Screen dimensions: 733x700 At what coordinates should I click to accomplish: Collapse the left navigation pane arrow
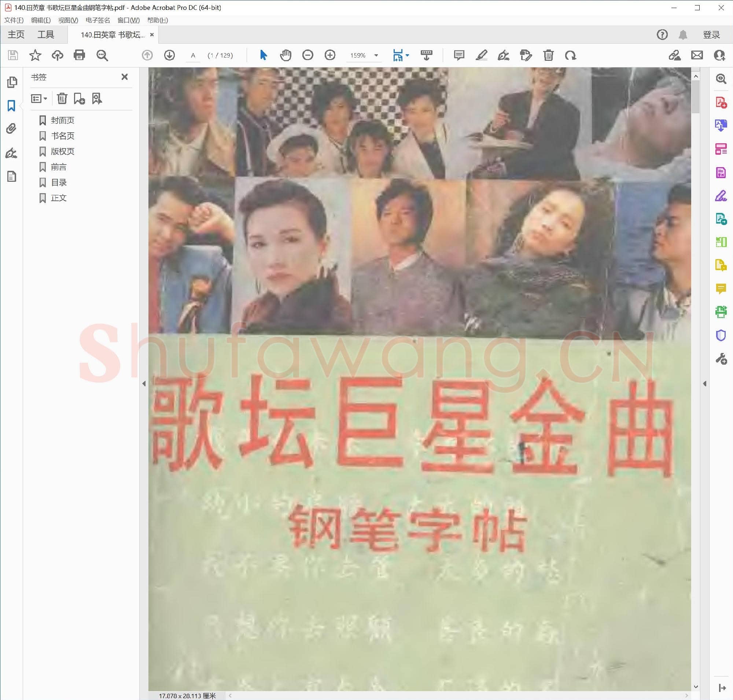(x=144, y=384)
